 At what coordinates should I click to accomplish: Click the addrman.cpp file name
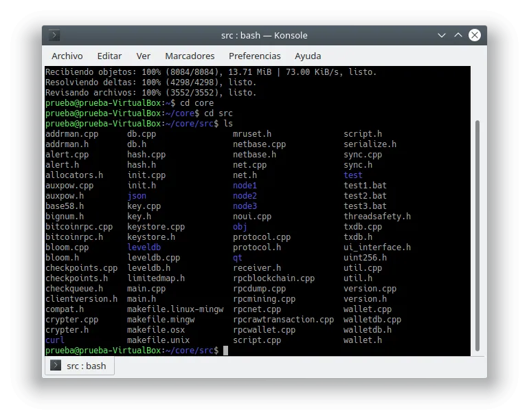[72, 134]
